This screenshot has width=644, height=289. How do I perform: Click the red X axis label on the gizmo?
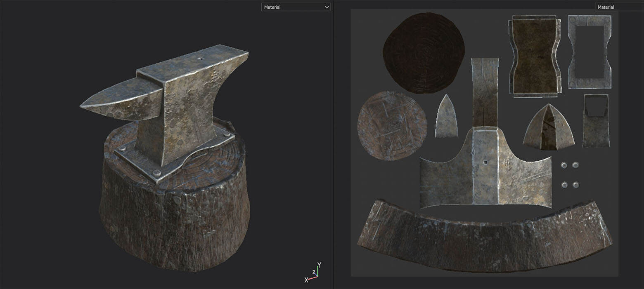tap(306, 280)
